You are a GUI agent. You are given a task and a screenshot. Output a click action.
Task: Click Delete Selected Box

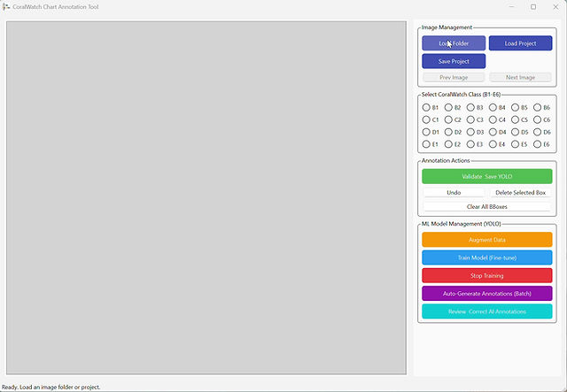tap(520, 193)
